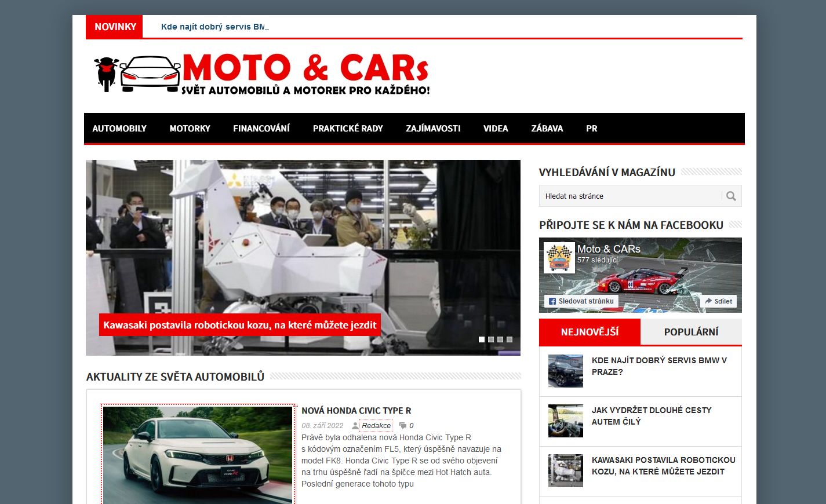
Task: Click the Novinky label
Action: (115, 27)
